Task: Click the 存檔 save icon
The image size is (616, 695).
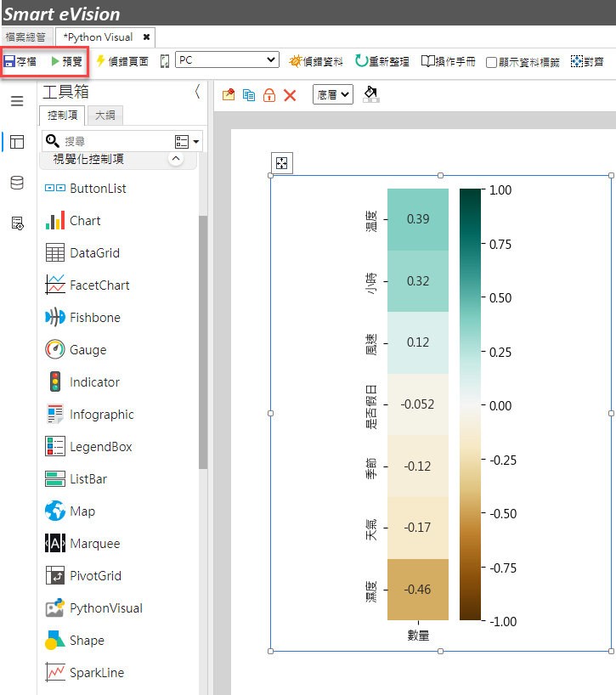Action: pos(8,61)
